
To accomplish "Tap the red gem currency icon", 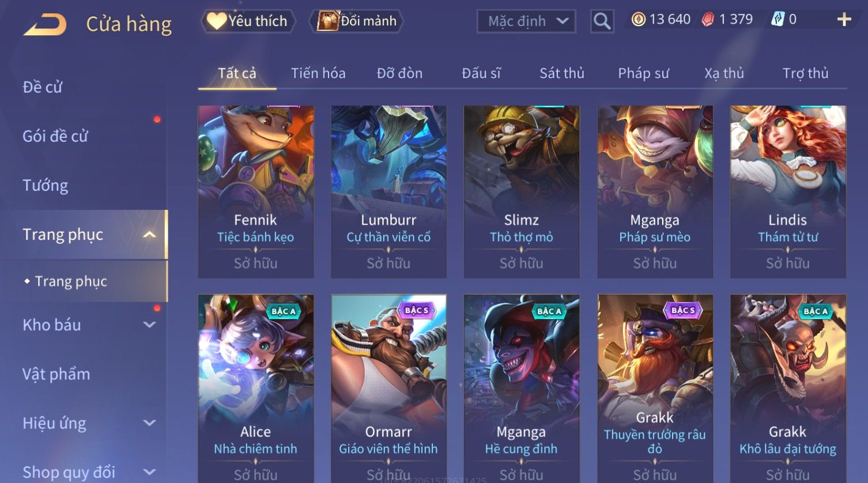I will click(708, 20).
